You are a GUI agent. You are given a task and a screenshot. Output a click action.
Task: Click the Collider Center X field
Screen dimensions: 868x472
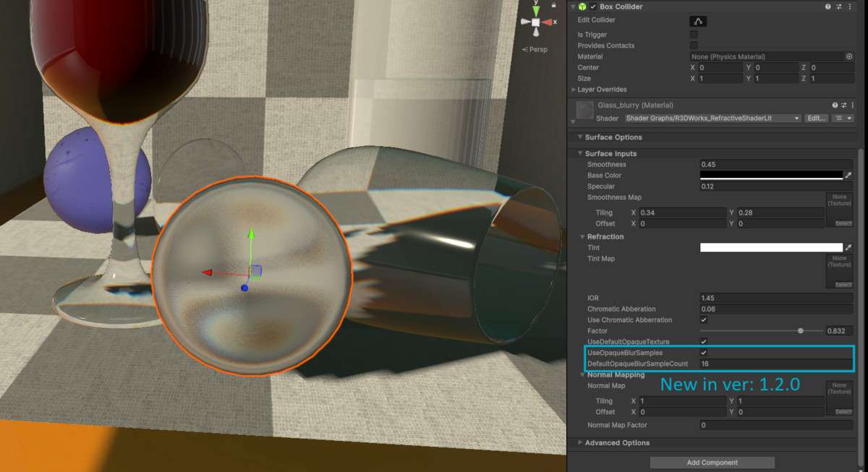coord(720,67)
